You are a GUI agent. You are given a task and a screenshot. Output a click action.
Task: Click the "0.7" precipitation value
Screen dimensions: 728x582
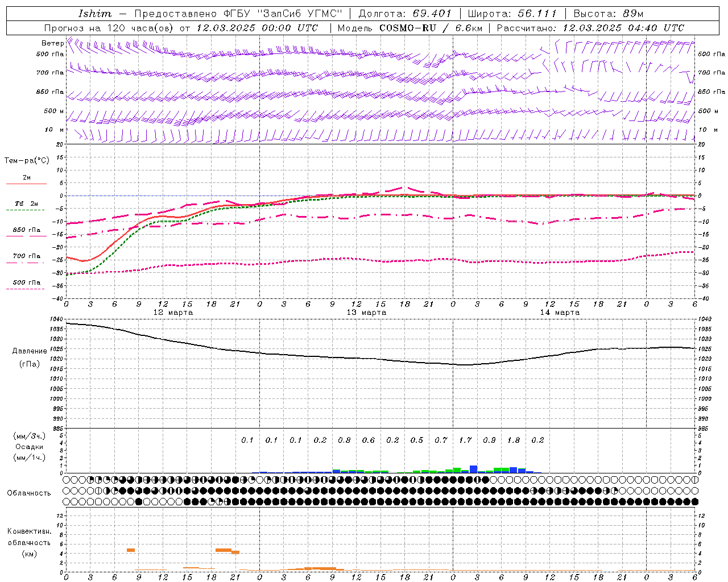click(x=441, y=440)
